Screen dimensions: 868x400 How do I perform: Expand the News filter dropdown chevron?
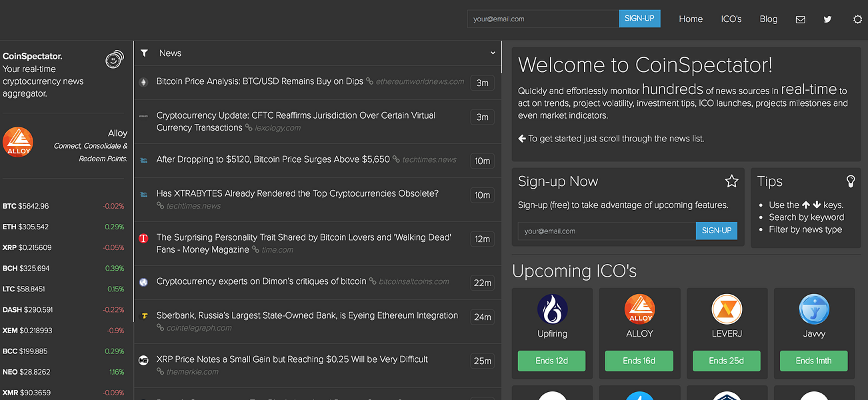tap(493, 53)
